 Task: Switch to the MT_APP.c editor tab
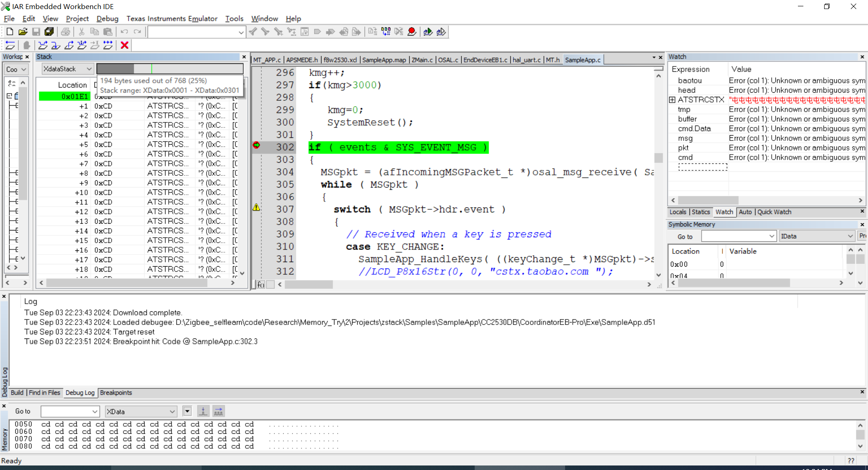(x=267, y=60)
